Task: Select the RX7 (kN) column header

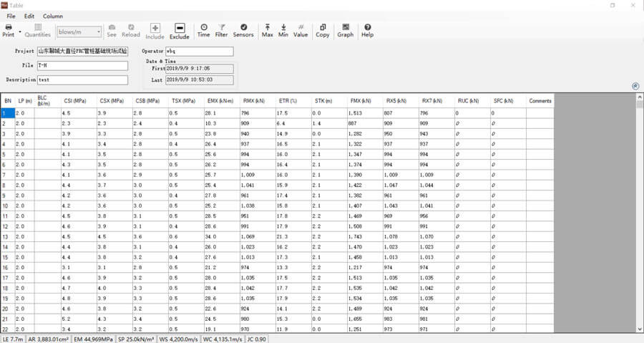Action: (436, 101)
